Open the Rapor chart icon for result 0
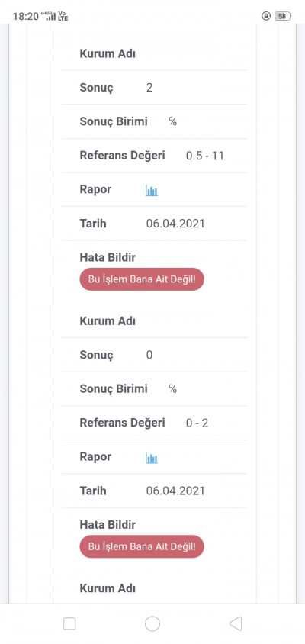305x644 pixels. coord(152,458)
